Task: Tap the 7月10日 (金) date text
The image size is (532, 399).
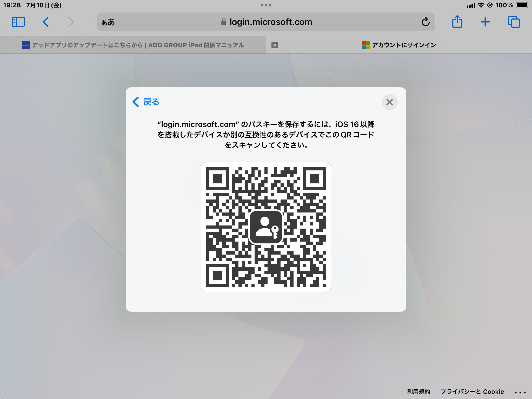Action: (44, 5)
